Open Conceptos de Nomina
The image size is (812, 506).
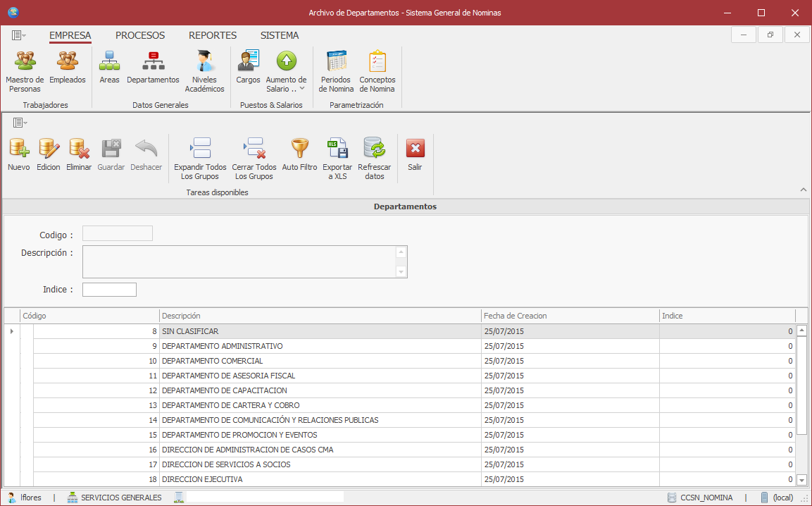(x=377, y=72)
